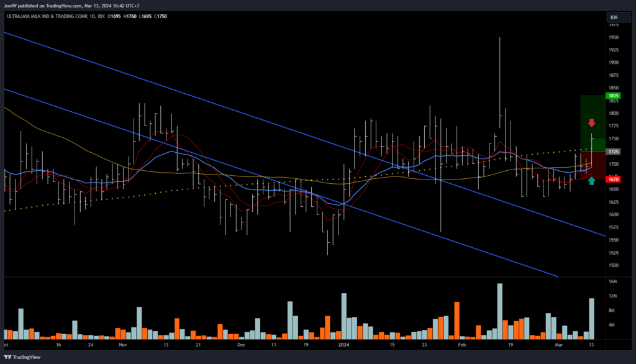Select the green 1835 target price label
Viewport: 636px width, 364px height.
click(613, 96)
